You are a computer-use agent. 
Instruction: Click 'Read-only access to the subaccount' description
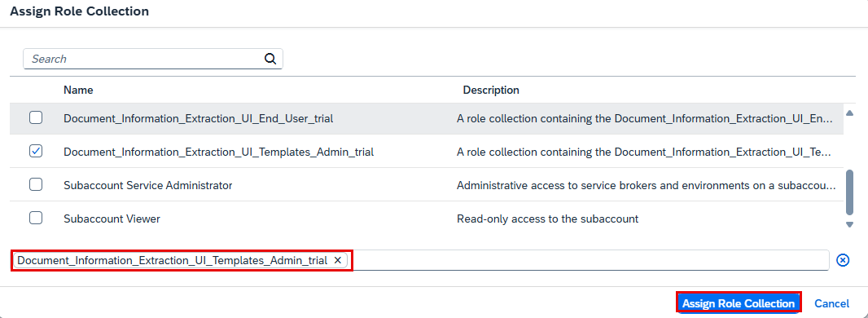pyautogui.click(x=547, y=219)
